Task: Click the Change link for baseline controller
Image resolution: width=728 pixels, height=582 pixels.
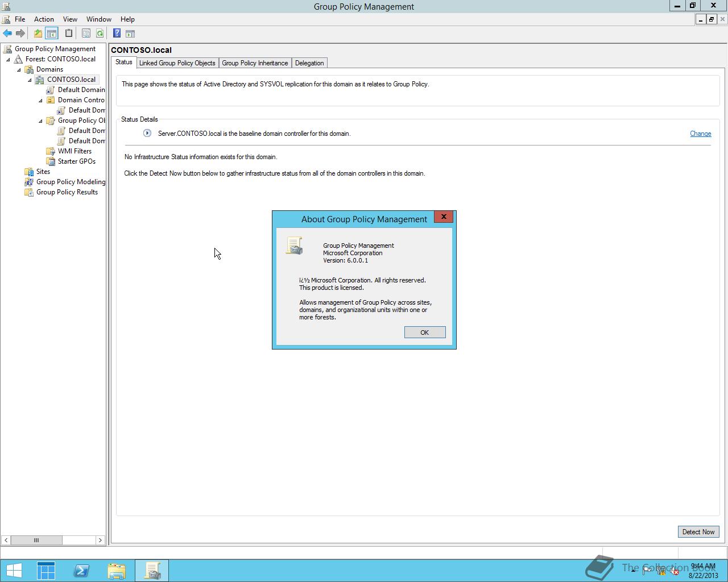Action: click(701, 134)
